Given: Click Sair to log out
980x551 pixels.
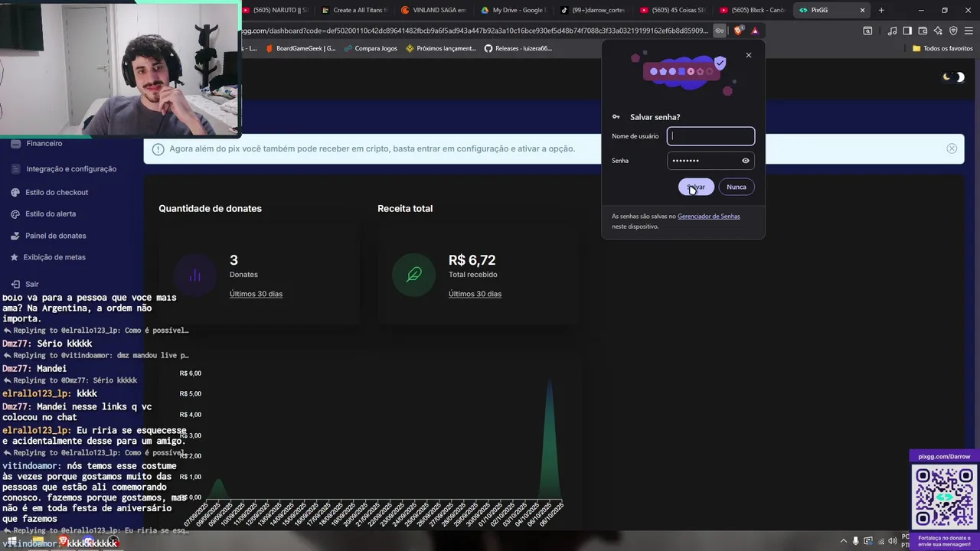Looking at the screenshot, I should pos(31,284).
